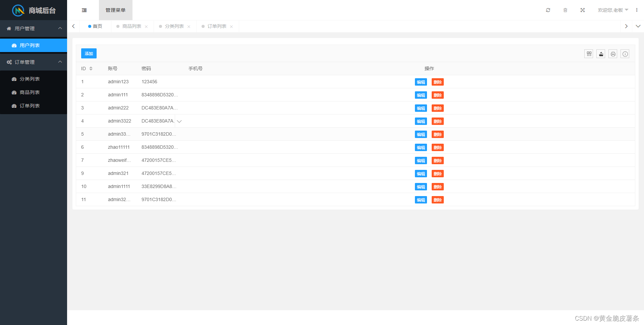644x325 pixels.
Task: Open the tab operations dropdown arrow
Action: [x=638, y=26]
